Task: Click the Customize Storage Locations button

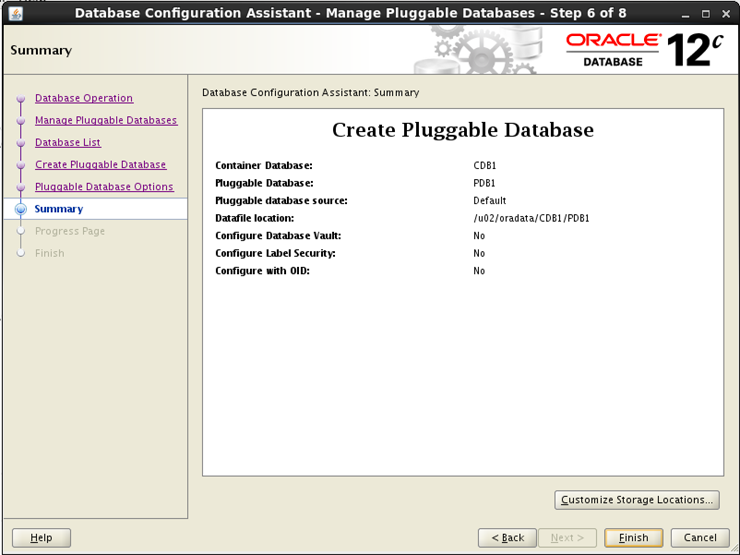Action: pyautogui.click(x=637, y=500)
